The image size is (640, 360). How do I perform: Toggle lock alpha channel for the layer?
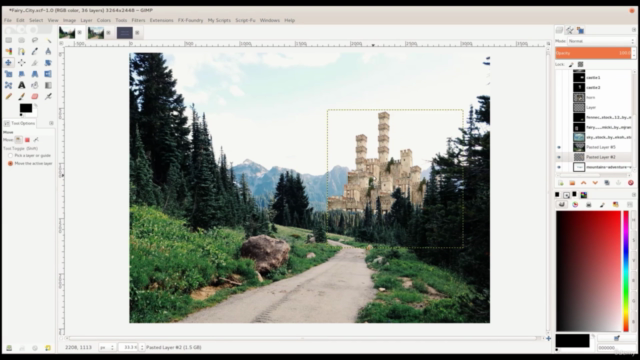[580, 64]
